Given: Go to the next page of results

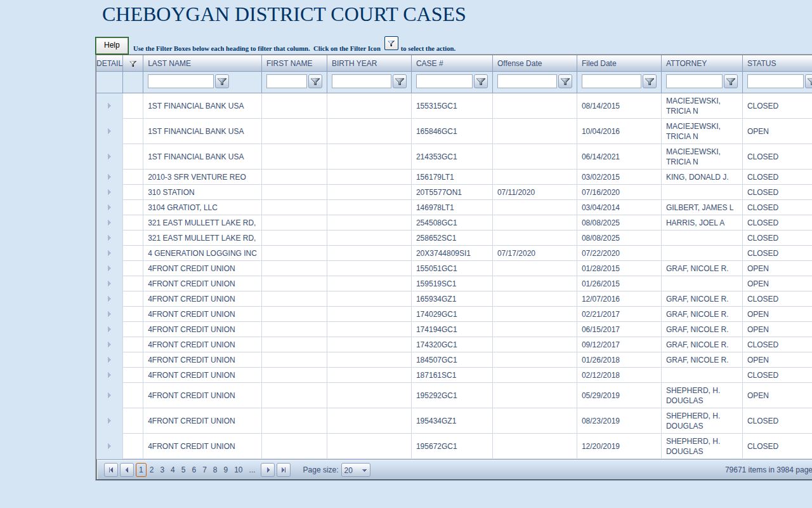Looking at the screenshot, I should coord(268,470).
